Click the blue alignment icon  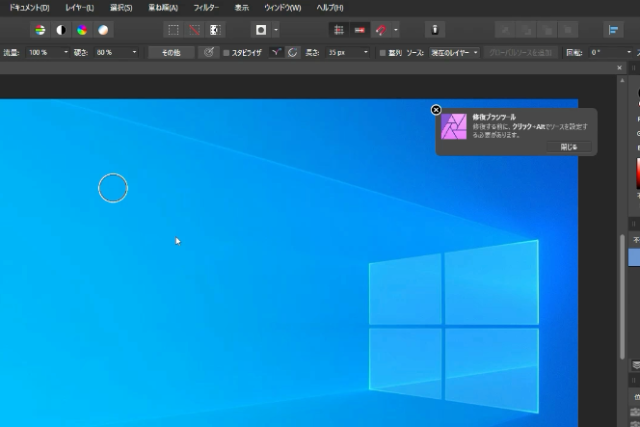pyautogui.click(x=613, y=30)
